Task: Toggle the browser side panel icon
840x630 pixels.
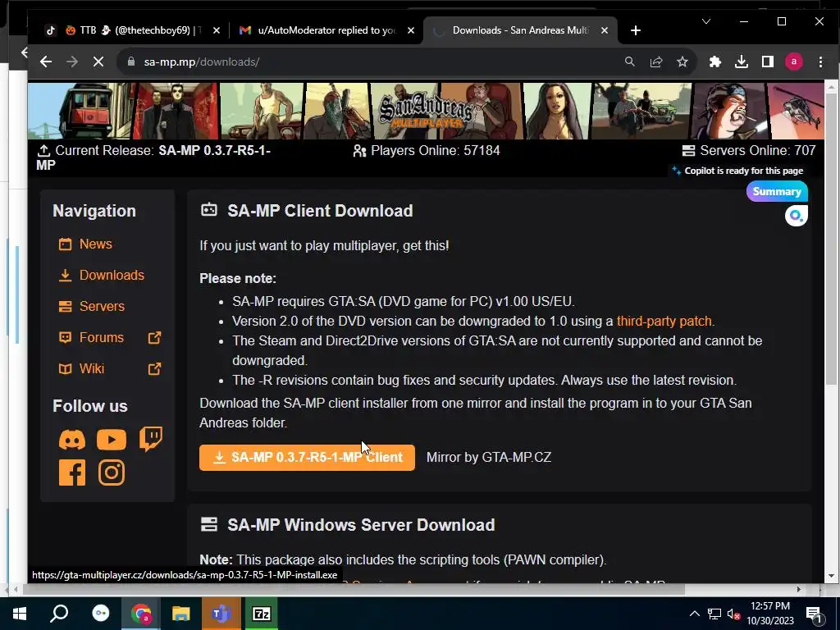Action: [x=768, y=62]
